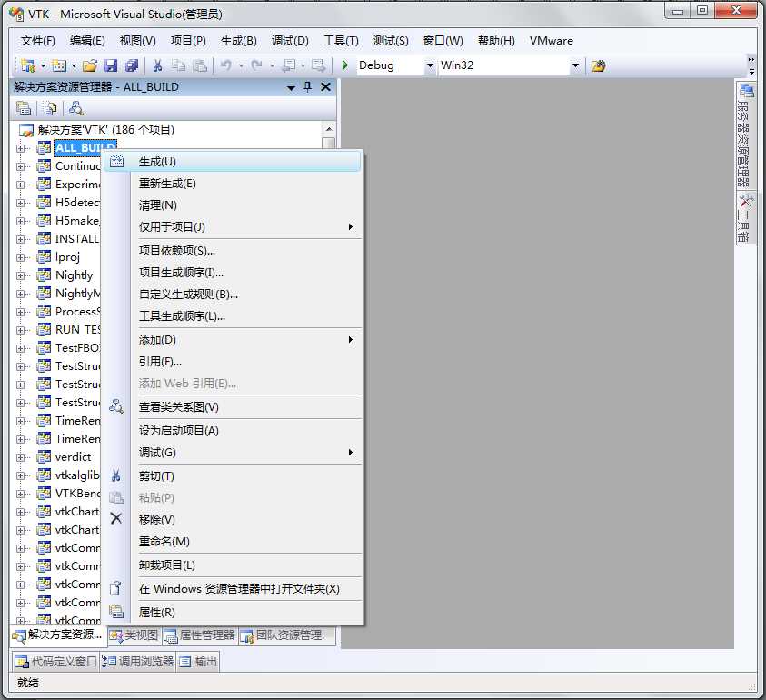766x700 pixels.
Task: Click the Add New Item toolbar icon
Action: (x=59, y=65)
